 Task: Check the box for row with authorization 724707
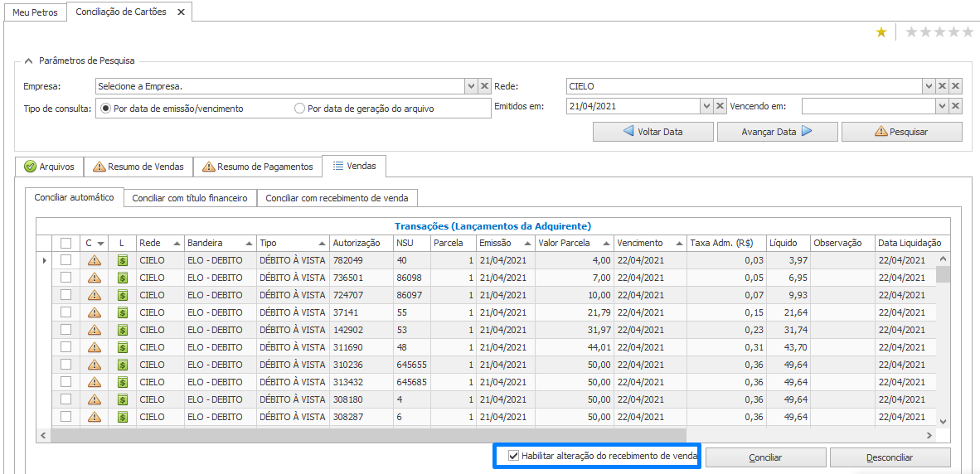coord(65,295)
